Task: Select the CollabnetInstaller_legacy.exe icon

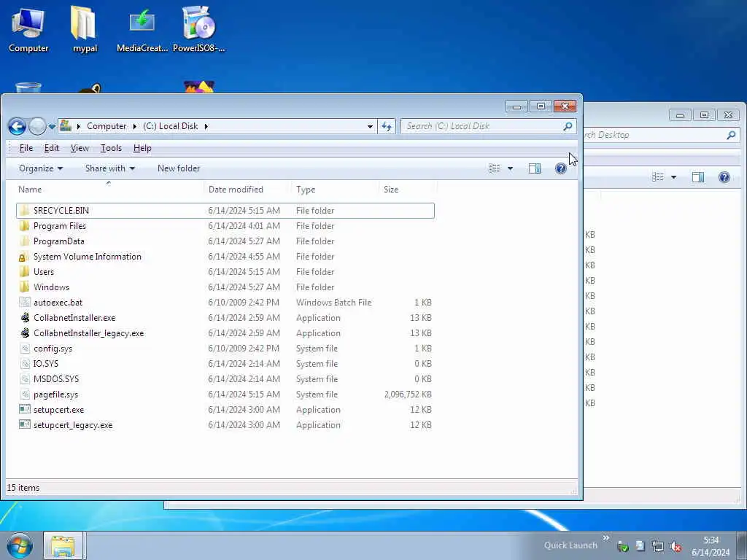Action: tap(25, 332)
